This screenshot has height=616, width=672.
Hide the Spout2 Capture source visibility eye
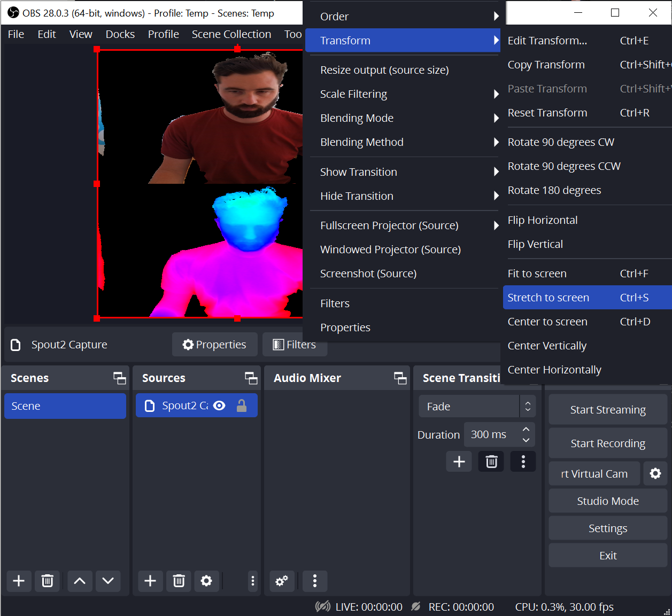click(x=219, y=405)
